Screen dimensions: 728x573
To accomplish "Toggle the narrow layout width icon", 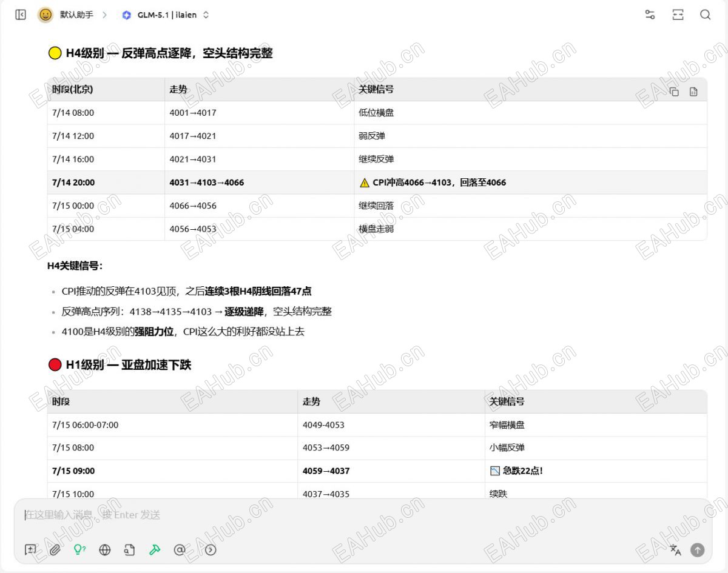I will click(x=678, y=15).
